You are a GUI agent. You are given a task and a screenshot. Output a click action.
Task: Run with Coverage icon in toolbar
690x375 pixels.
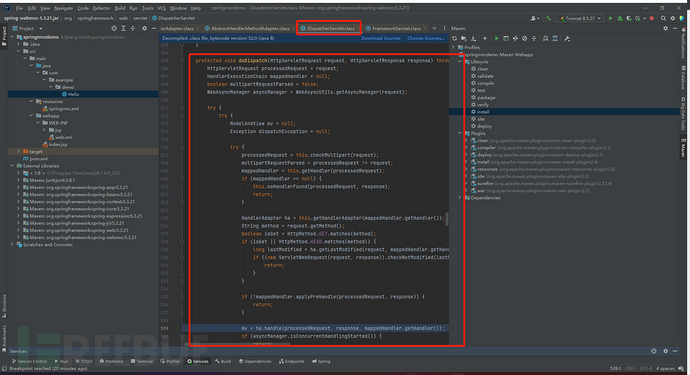(x=629, y=18)
